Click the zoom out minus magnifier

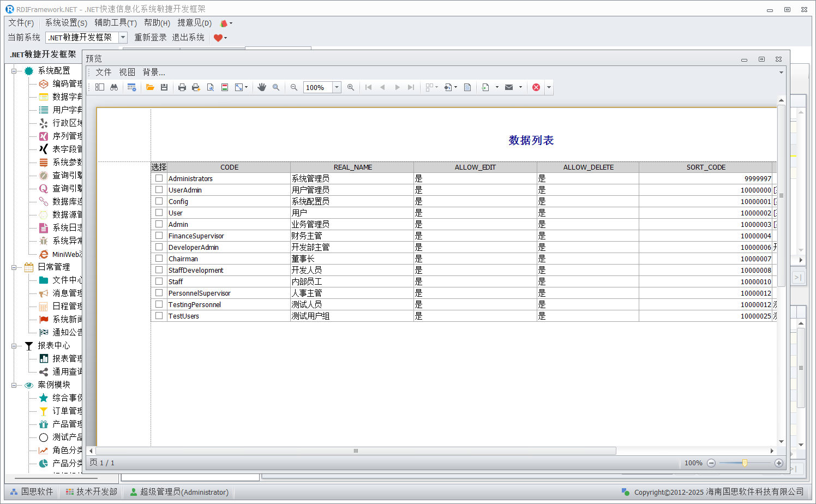(294, 87)
